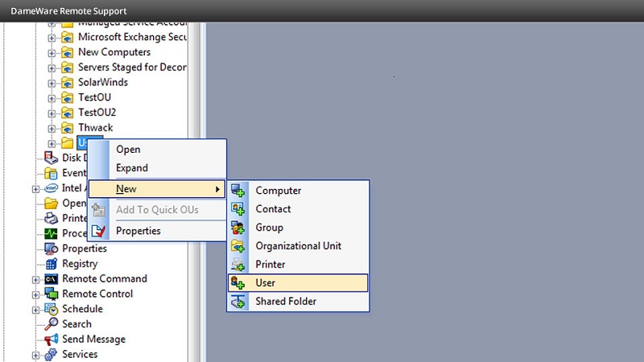Expand the Servers Staged node
Image resolution: width=644 pixels, height=362 pixels.
pyautogui.click(x=52, y=68)
